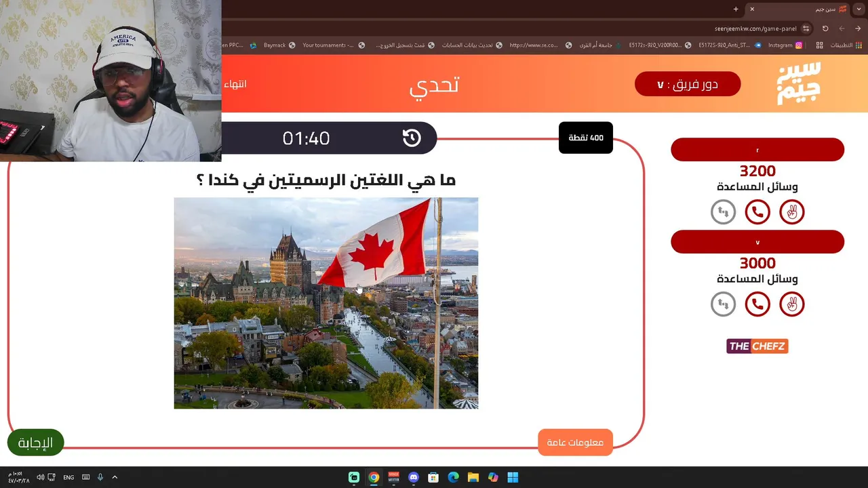Close the سين جيم browser tab

(752, 9)
